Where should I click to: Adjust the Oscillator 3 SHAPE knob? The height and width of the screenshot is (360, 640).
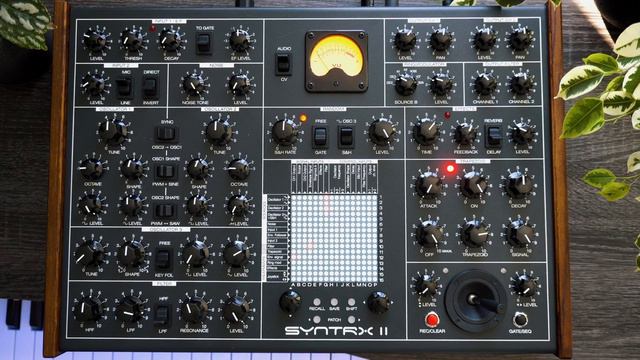coord(131,254)
